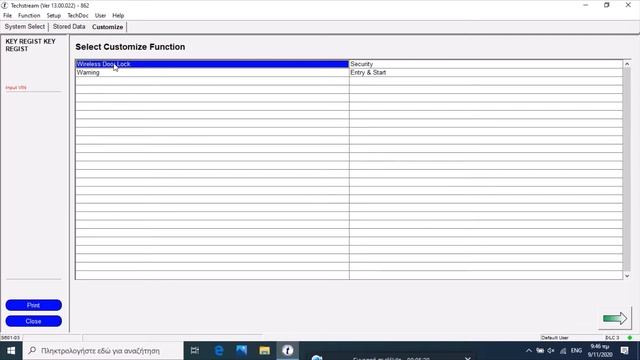Click the green connection status dot
This screenshot has width=640, height=360.
pyautogui.click(x=630, y=338)
